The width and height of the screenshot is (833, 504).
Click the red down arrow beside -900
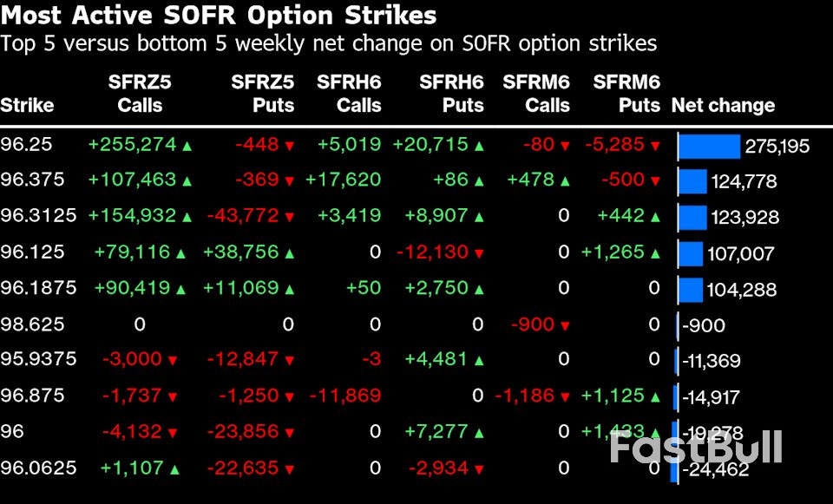(566, 325)
